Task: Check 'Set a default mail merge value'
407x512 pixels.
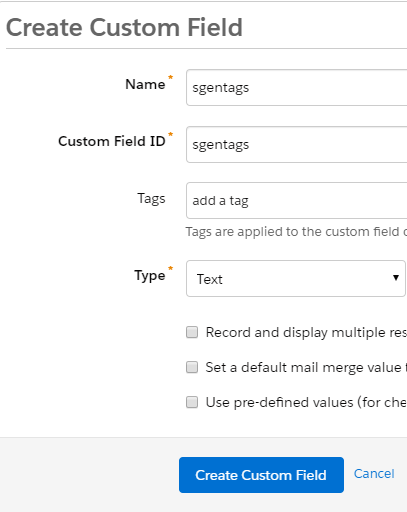Action: point(192,367)
